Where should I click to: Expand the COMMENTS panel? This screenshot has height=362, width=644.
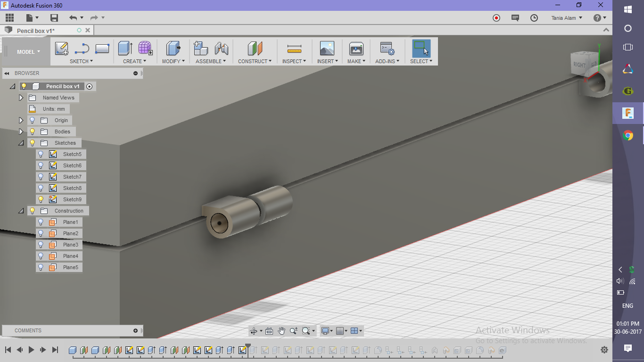tap(136, 330)
